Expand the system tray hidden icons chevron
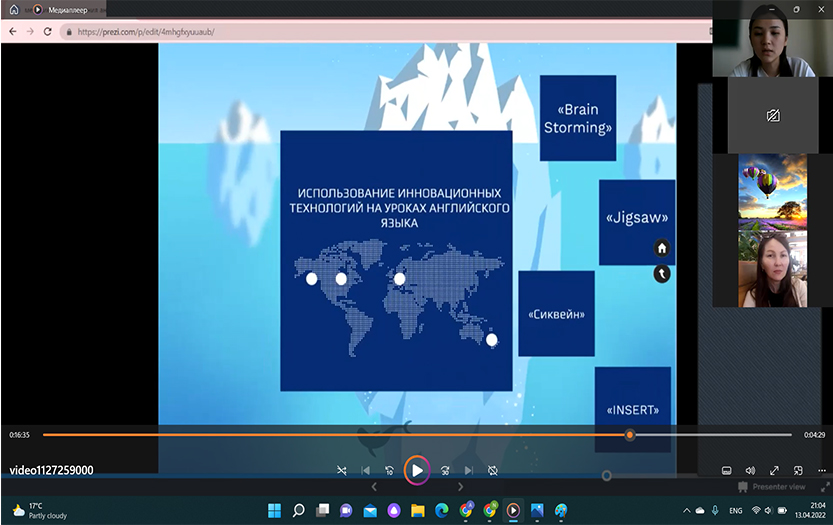The height and width of the screenshot is (525, 833). [x=686, y=510]
